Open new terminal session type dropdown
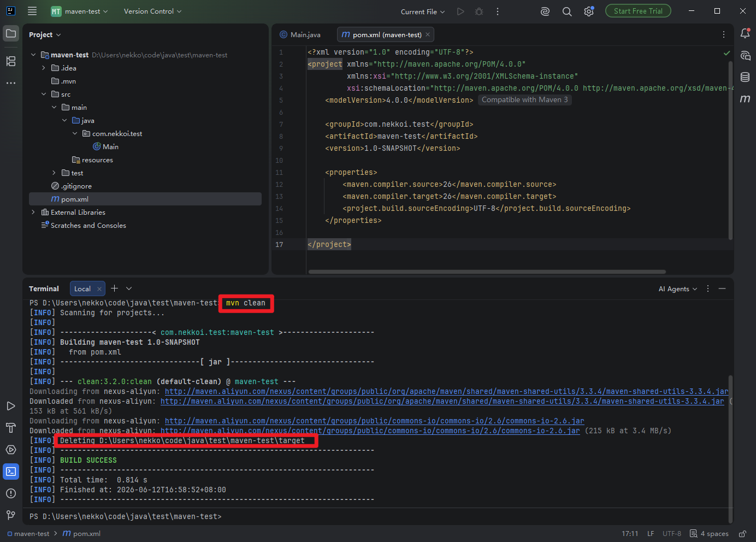756x542 pixels. 129,288
